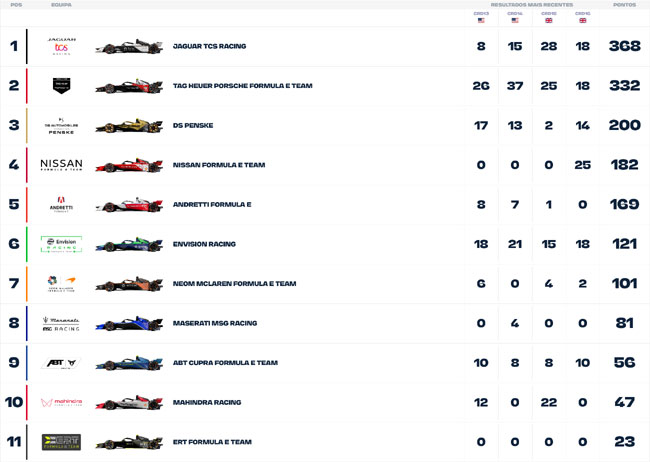The image size is (650, 462).
Task: Open the ERT Formula E Team logo
Action: click(61, 442)
